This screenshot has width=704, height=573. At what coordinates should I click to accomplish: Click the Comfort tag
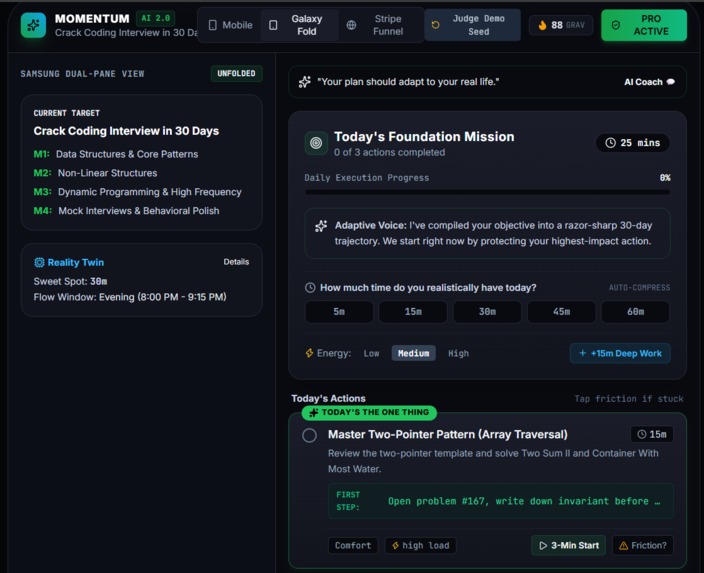[x=353, y=546]
